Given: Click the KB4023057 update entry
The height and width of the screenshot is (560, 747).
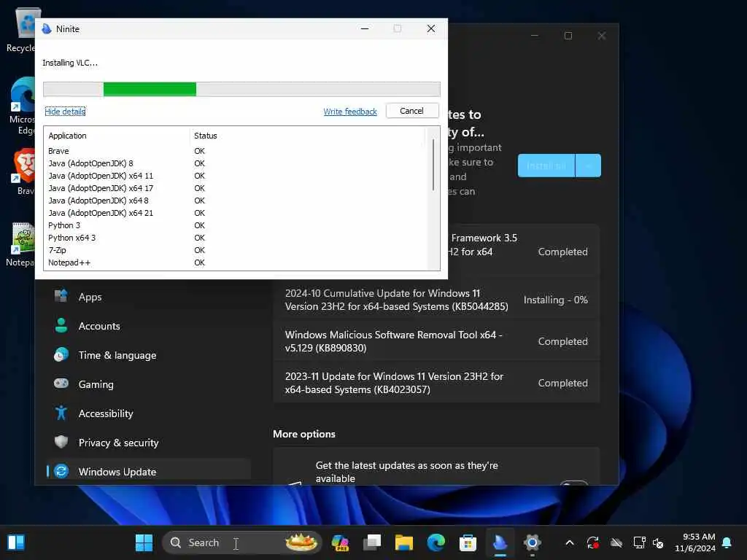Looking at the screenshot, I should (x=436, y=383).
